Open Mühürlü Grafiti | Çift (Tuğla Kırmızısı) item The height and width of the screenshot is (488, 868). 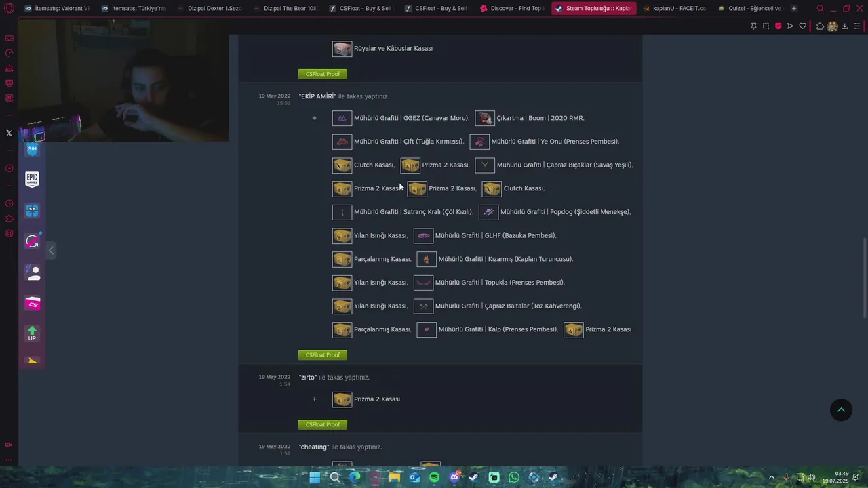(x=408, y=142)
